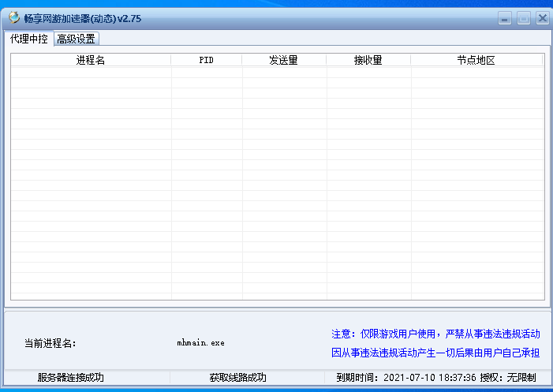The width and height of the screenshot is (553, 392).
Task: Click the 发送量 column header
Action: [284, 60]
